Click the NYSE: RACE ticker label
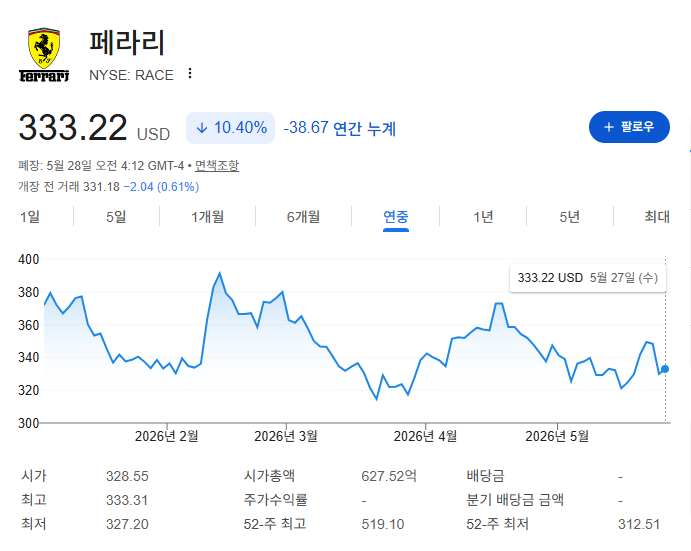 click(x=131, y=75)
